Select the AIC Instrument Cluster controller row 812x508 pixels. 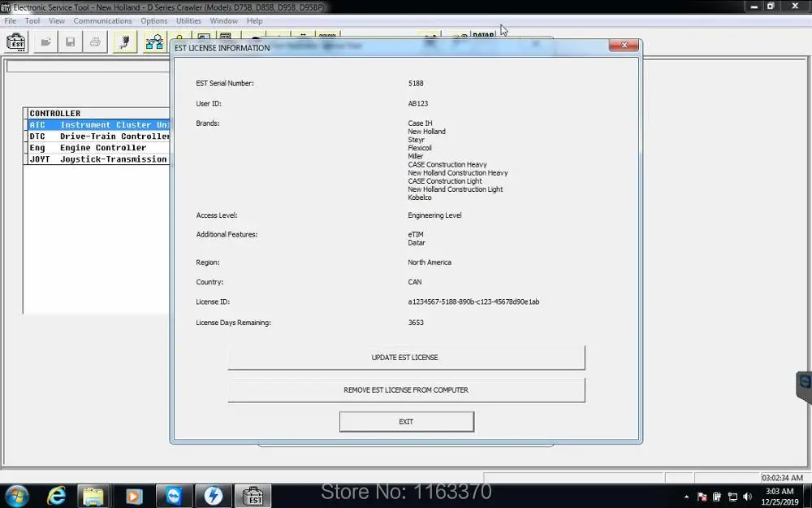[98, 125]
